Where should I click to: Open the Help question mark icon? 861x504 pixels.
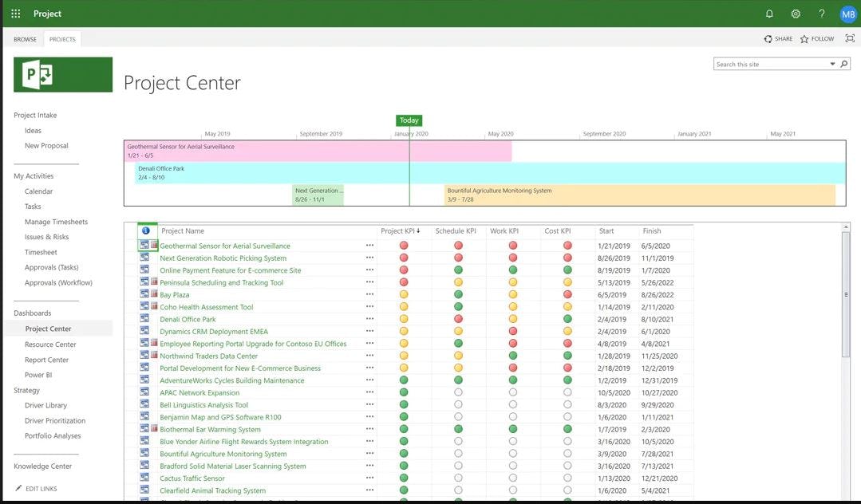point(820,13)
